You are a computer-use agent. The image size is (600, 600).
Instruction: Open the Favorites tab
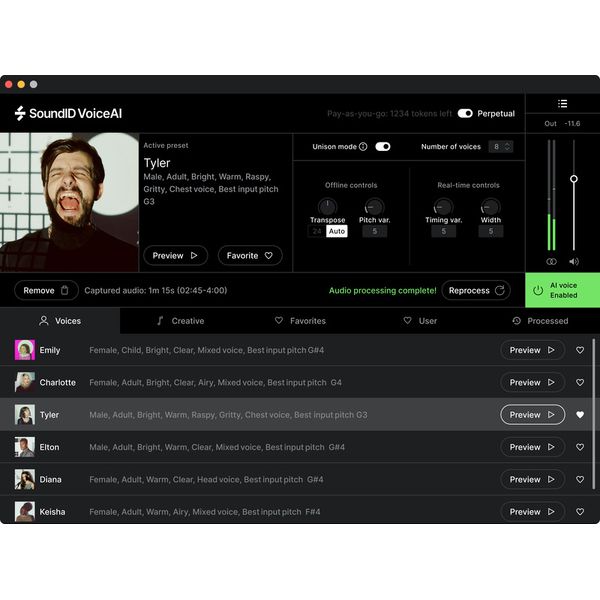point(300,321)
